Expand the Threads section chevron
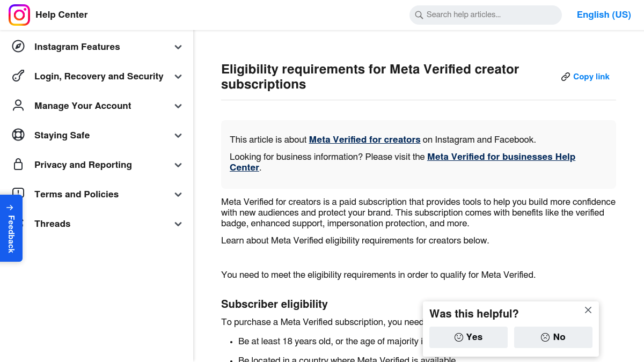Image resolution: width=644 pixels, height=362 pixels. point(178,224)
